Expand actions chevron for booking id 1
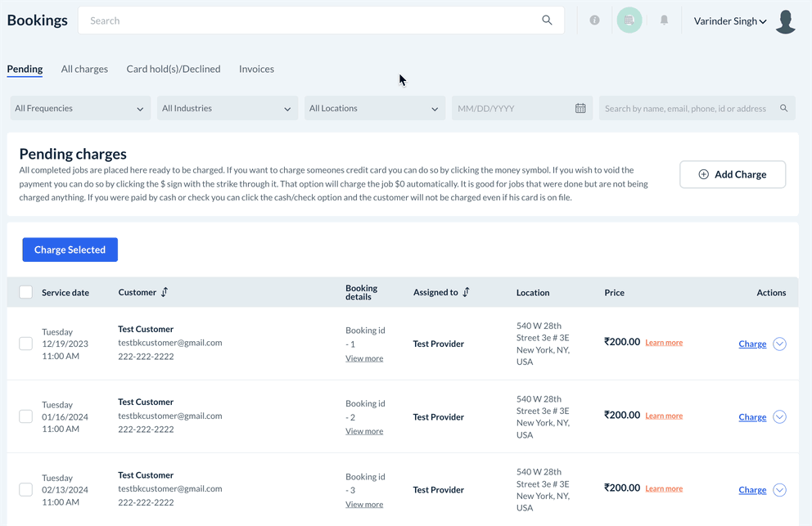The height and width of the screenshot is (526, 812). [779, 344]
